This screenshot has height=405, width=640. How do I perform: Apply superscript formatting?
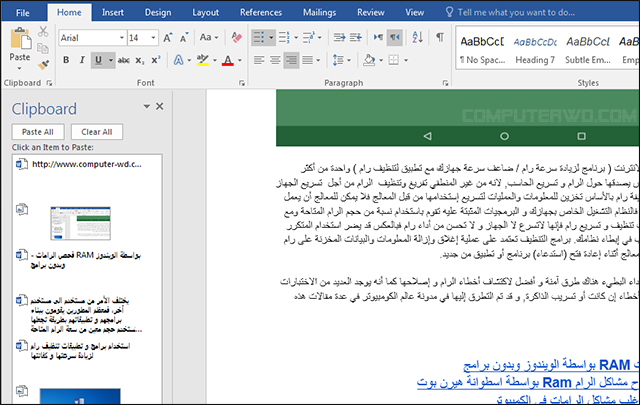[x=156, y=60]
